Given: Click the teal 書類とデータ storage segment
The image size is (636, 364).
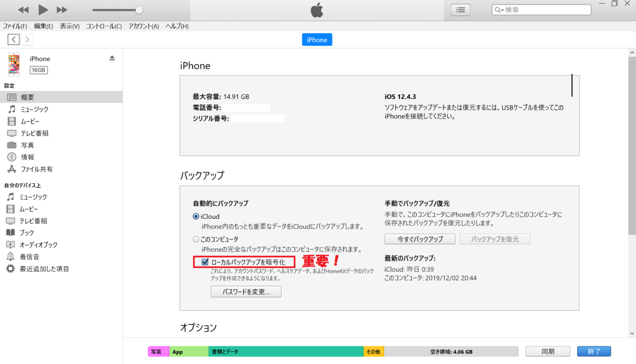Looking at the screenshot, I should coord(286,352).
